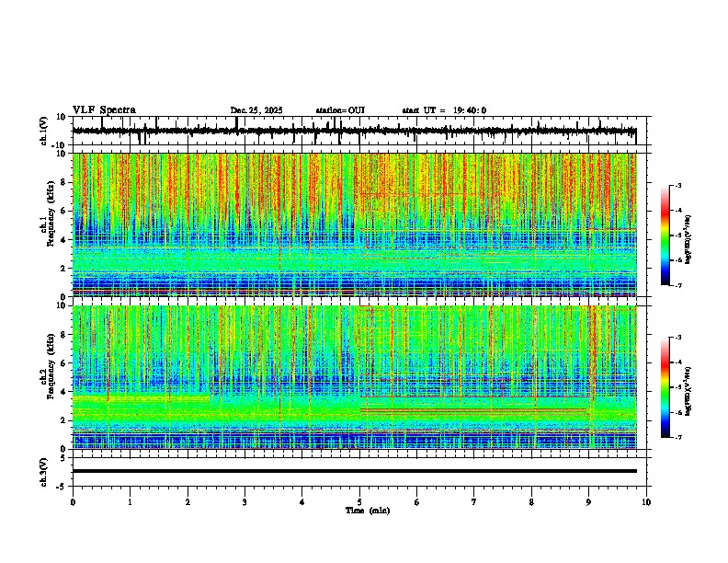Click the ch.1 "Frequency (kHz)" axis label
The height and width of the screenshot is (563, 728).
click(x=51, y=213)
